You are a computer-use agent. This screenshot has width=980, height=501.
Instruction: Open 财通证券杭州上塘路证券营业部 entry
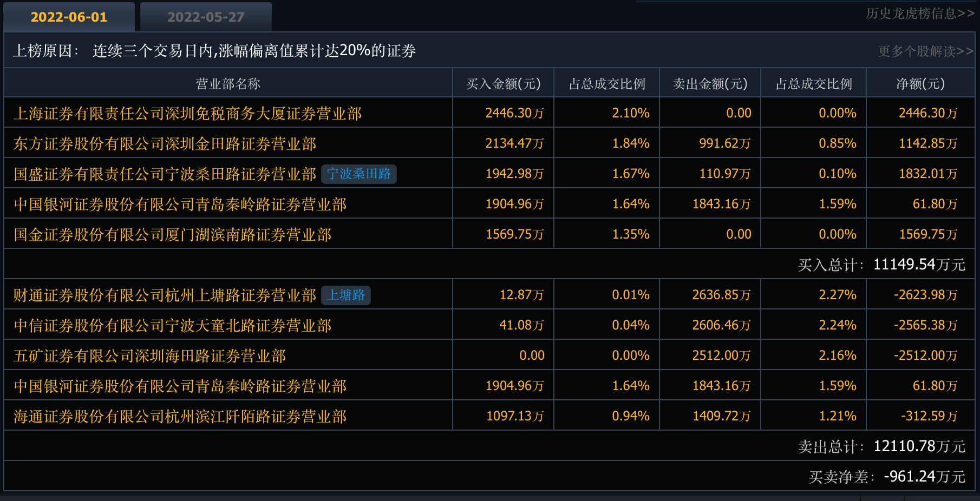click(165, 295)
